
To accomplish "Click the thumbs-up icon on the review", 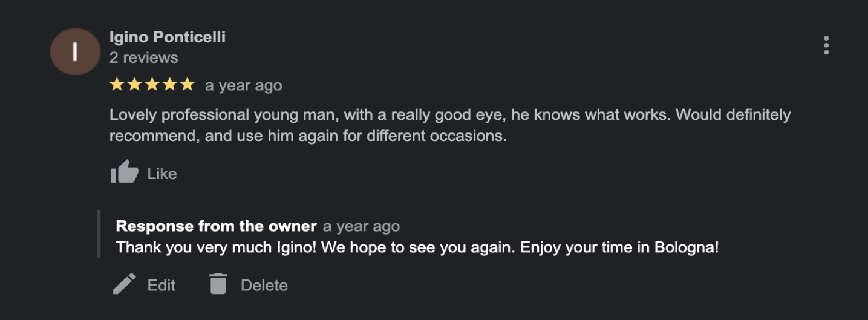I will point(125,172).
